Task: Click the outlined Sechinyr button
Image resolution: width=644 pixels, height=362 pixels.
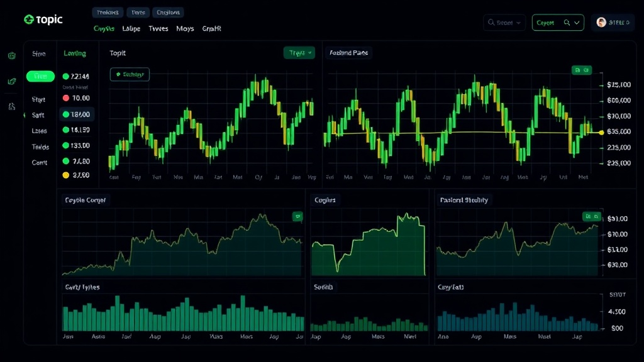Action: (130, 74)
